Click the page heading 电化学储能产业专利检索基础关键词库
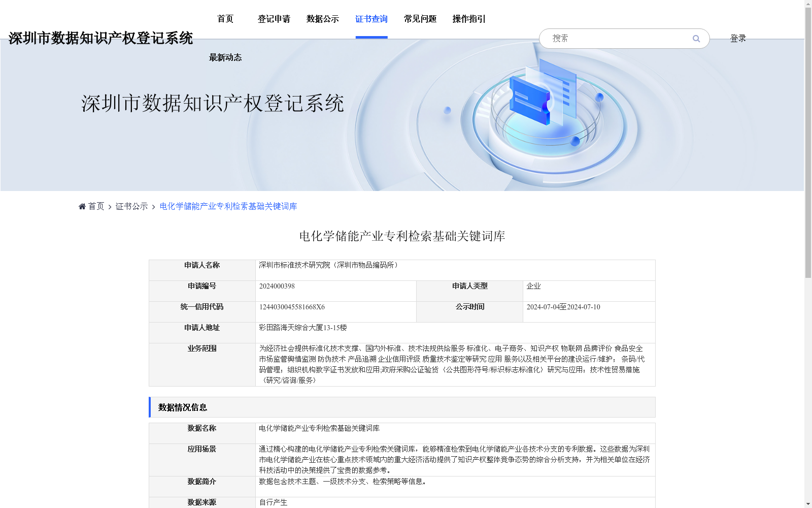Screen dimensions: 812x508 click(402, 236)
